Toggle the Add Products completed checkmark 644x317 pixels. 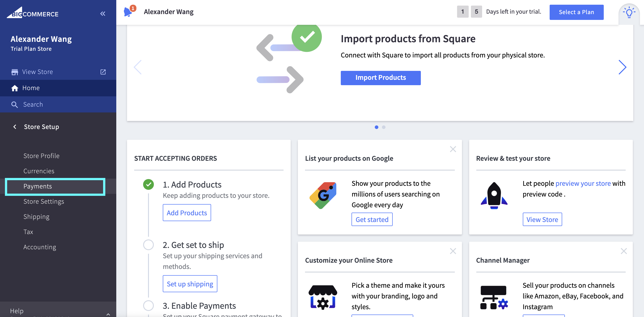pyautogui.click(x=148, y=184)
